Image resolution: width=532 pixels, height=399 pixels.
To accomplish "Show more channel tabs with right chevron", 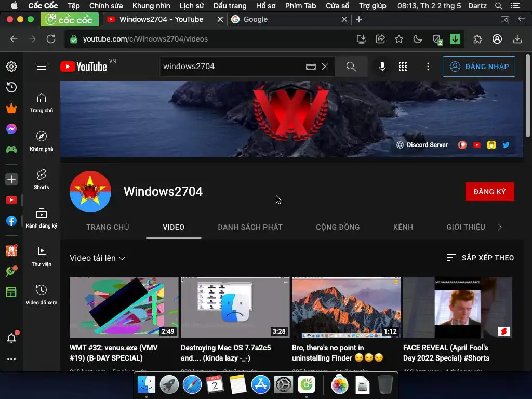I will (x=500, y=227).
